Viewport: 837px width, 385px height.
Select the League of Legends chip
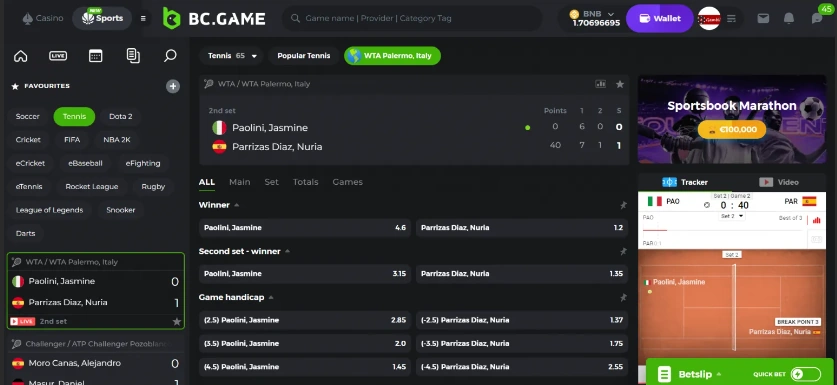pos(50,210)
